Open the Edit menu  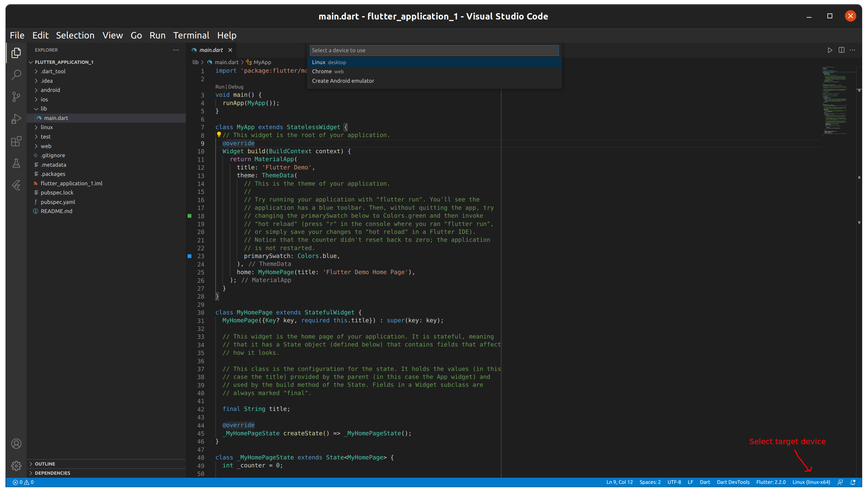[x=40, y=35]
